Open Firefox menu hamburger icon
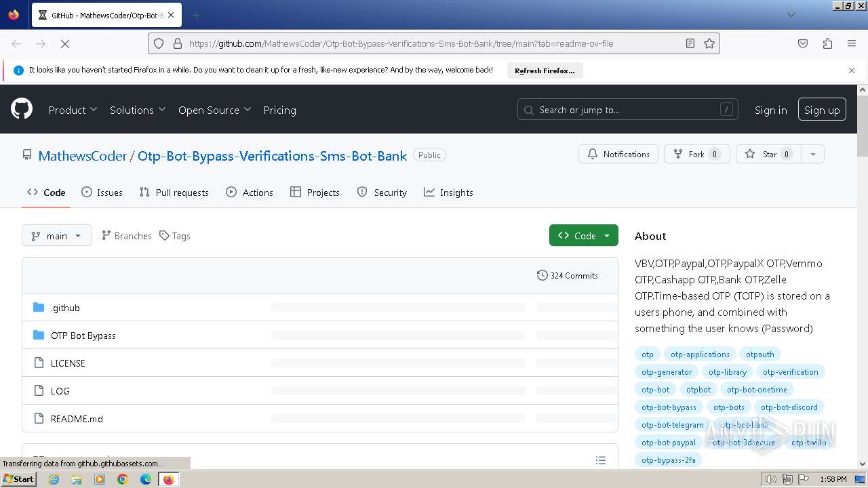Viewport: 868px width, 488px height. tap(852, 43)
